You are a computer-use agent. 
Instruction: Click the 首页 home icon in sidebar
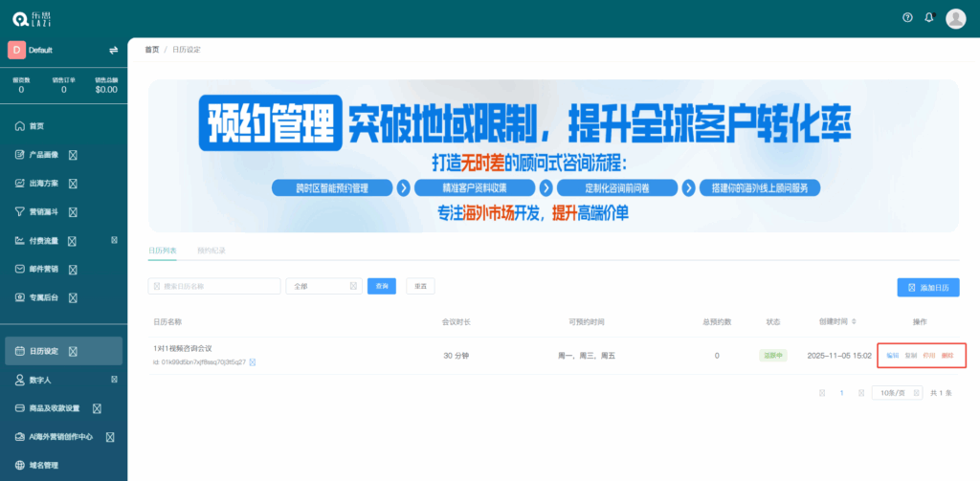click(x=19, y=126)
